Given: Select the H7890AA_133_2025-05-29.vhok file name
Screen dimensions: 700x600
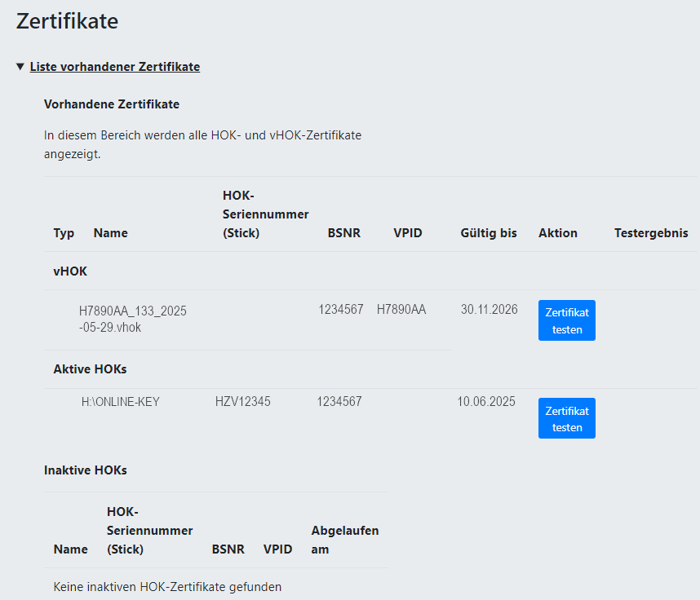Looking at the screenshot, I should [133, 320].
